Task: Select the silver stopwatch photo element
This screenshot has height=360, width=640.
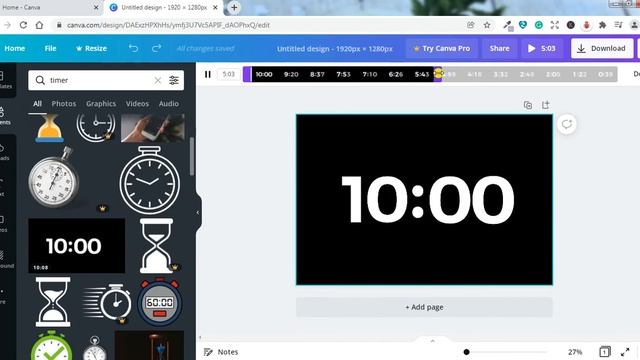Action: click(54, 178)
